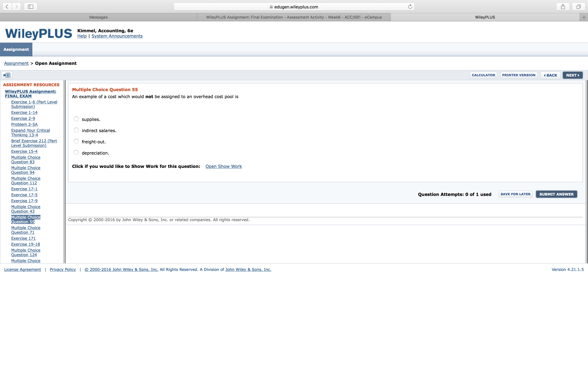Go back with the Safari back arrow

coord(7,7)
